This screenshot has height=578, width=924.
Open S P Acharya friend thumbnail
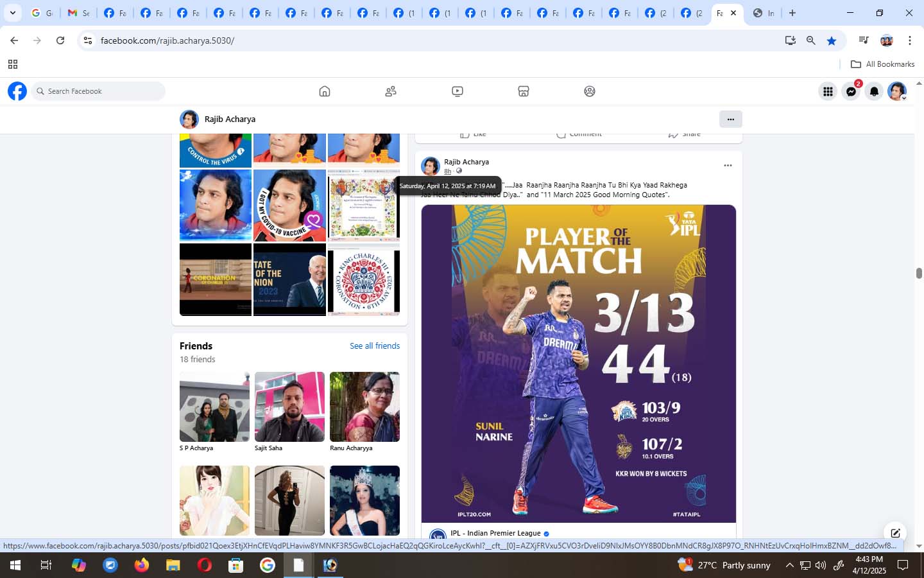point(214,407)
